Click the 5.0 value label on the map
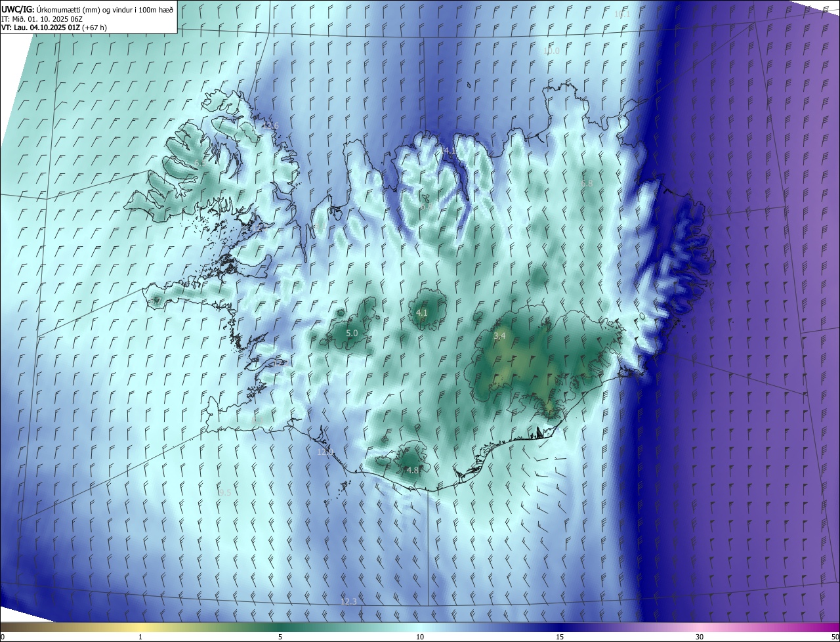The image size is (840, 642). coord(352,333)
